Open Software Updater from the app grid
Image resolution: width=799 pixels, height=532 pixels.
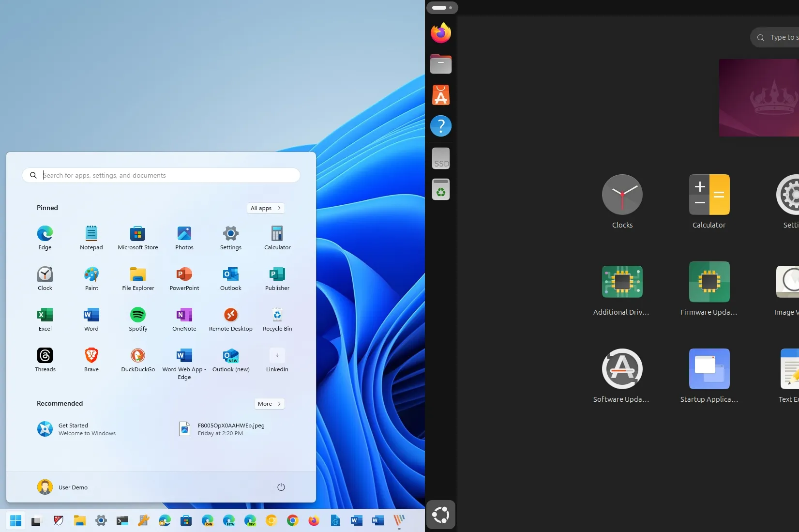coord(622,376)
